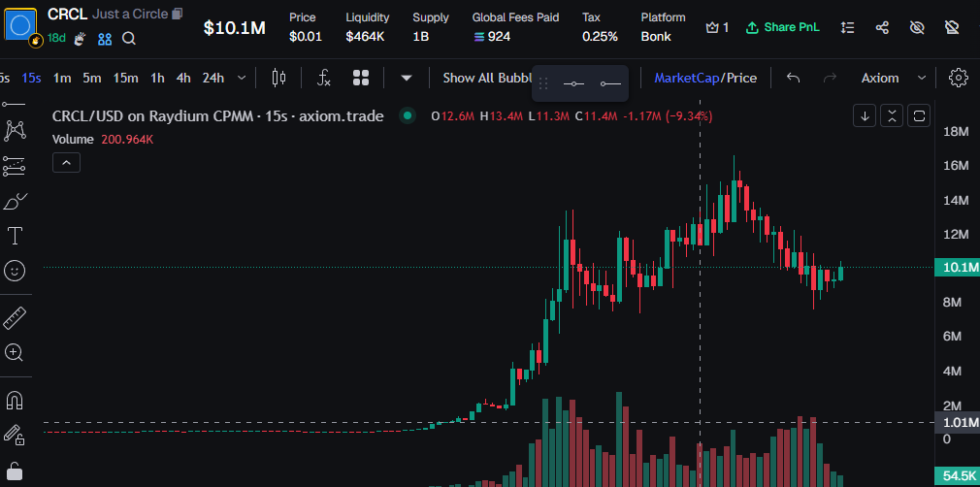980x487 pixels.
Task: Click the green 10.1M price scale label
Action: tap(957, 268)
